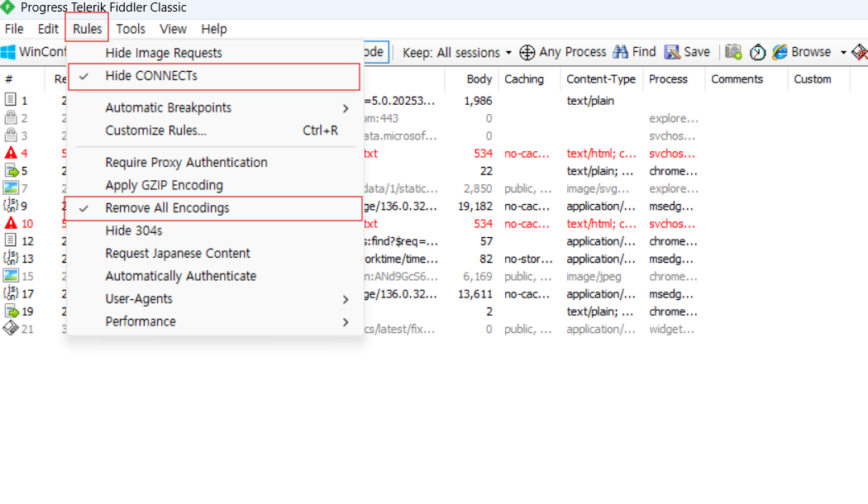Open the File menu
868x504 pixels.
[x=14, y=29]
